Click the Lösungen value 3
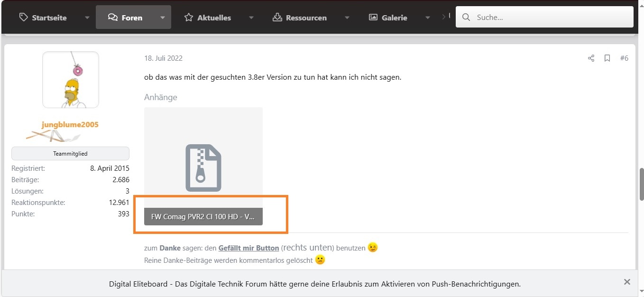 coord(127,191)
